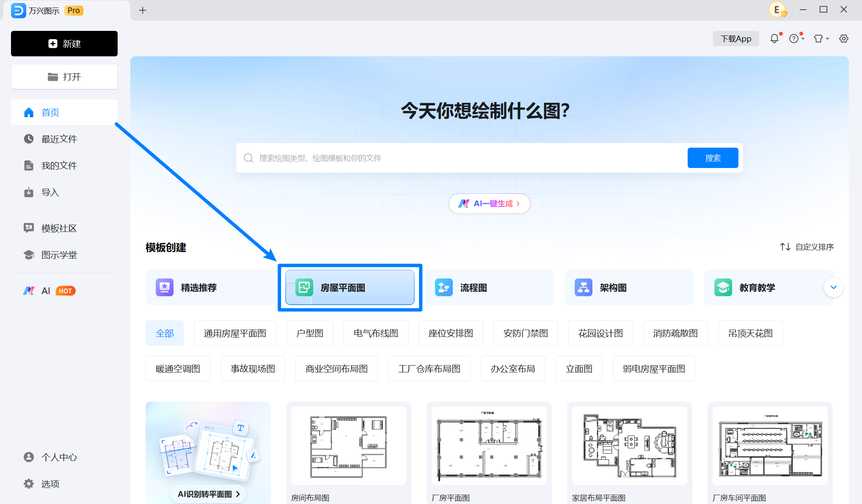Filter by 办公室布局

coord(513,369)
